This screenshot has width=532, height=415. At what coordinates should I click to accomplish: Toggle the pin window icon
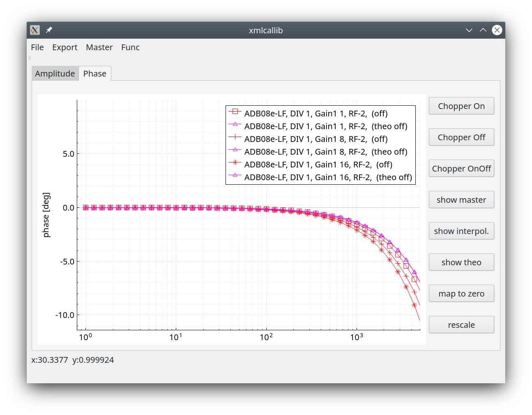coord(49,30)
